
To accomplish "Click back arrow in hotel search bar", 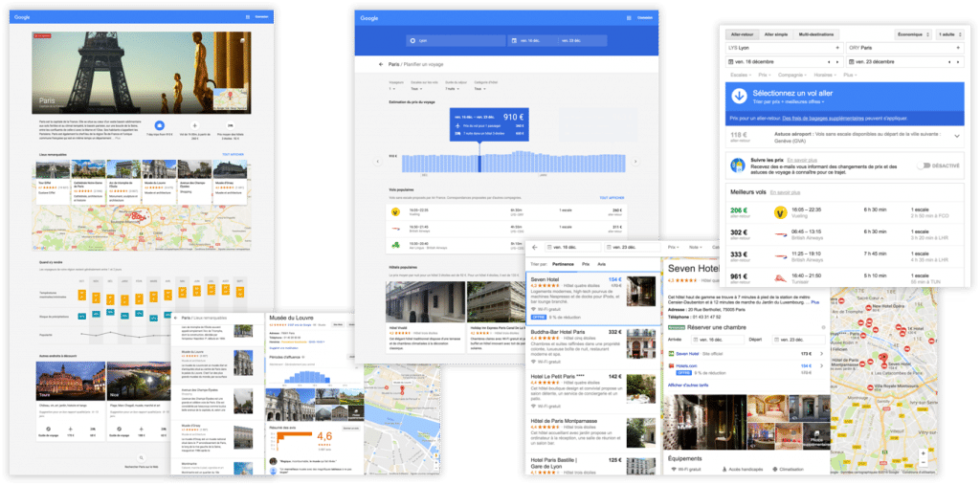I will pyautogui.click(x=534, y=247).
